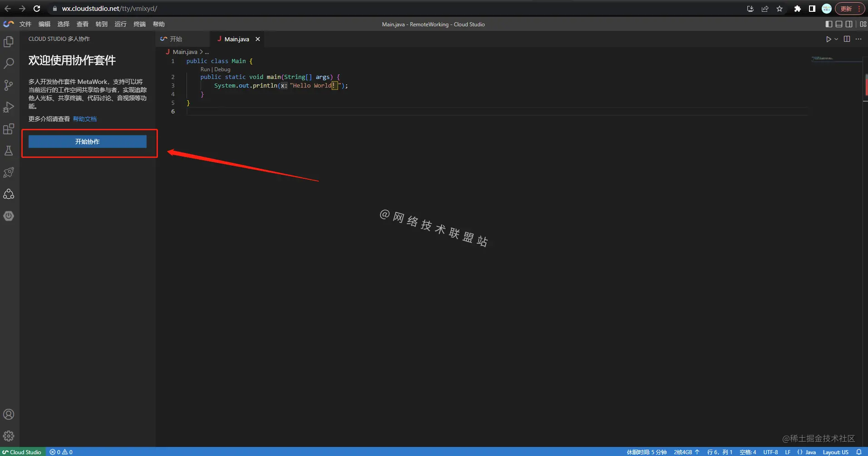The height and width of the screenshot is (456, 868).
Task: Change indentation 空格: 4 setting
Action: (748, 452)
